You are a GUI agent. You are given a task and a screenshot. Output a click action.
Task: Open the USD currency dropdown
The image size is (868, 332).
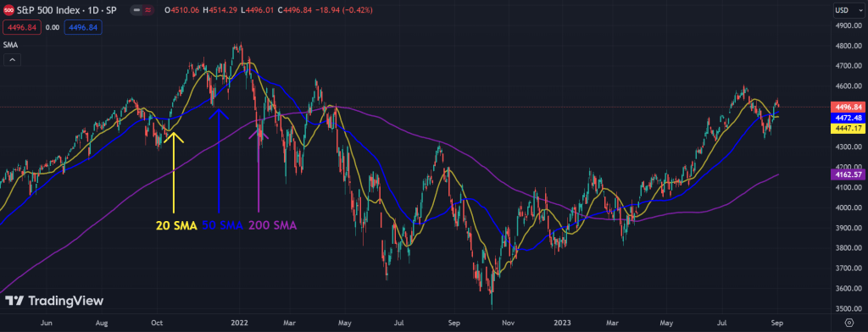point(849,10)
